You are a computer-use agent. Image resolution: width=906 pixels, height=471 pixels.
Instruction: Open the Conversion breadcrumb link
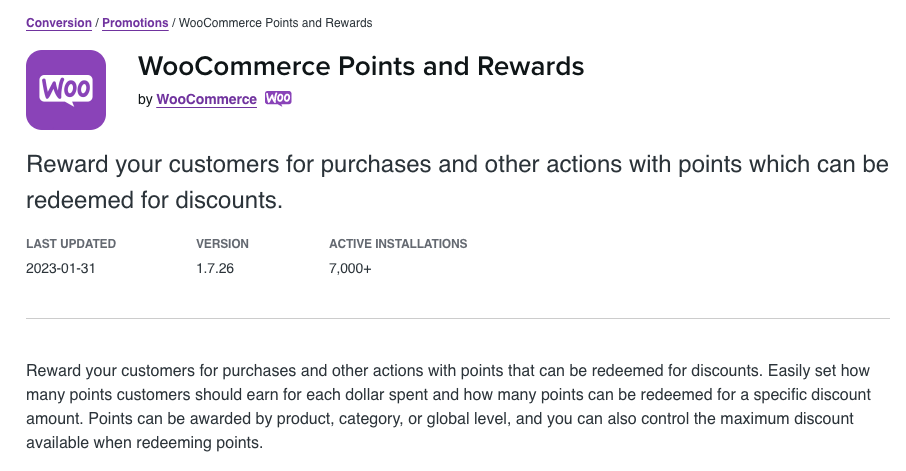click(x=59, y=23)
